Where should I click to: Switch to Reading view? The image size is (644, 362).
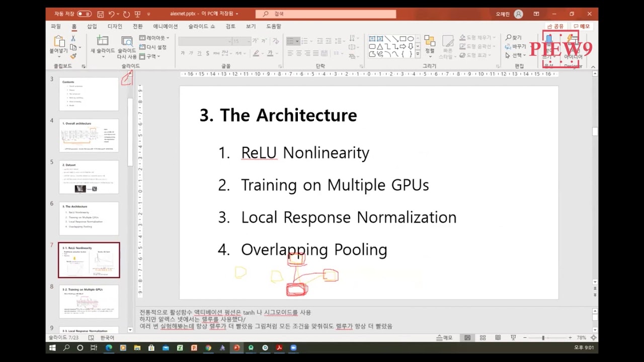[498, 338]
